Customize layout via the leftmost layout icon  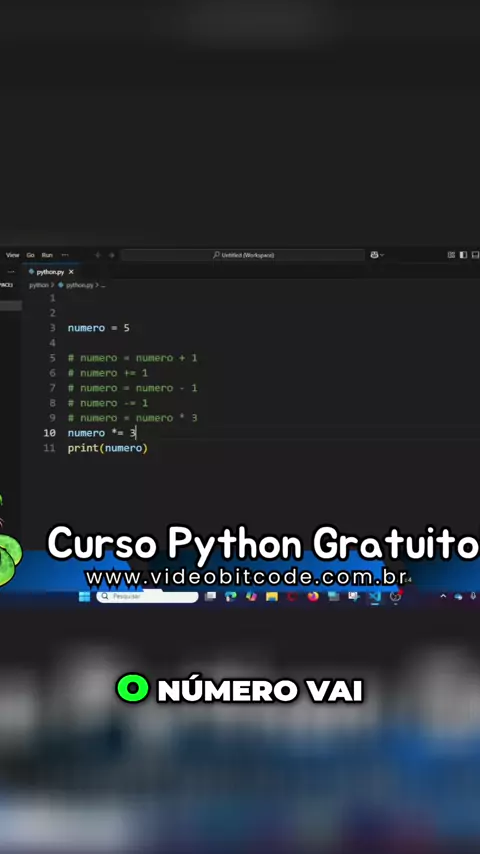point(451,255)
